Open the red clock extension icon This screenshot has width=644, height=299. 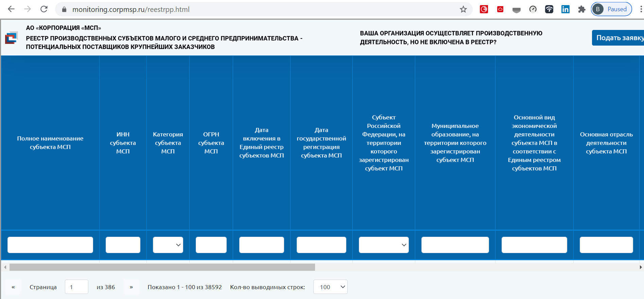coord(484,9)
